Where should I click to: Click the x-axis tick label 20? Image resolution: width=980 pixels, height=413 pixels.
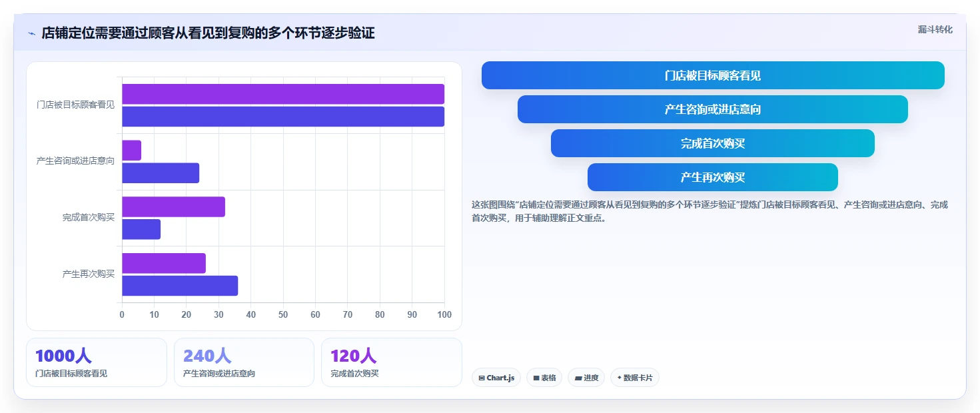pos(187,314)
